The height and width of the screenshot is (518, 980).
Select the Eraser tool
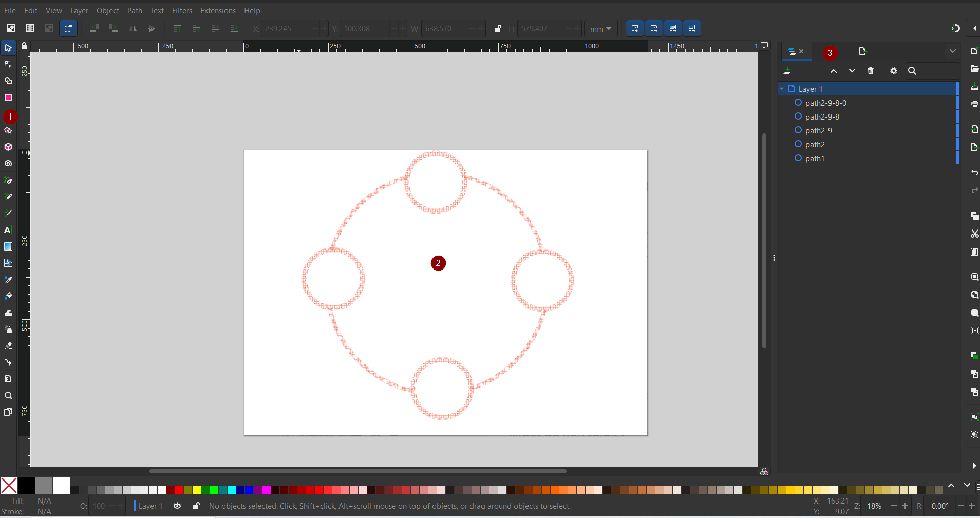(x=8, y=346)
